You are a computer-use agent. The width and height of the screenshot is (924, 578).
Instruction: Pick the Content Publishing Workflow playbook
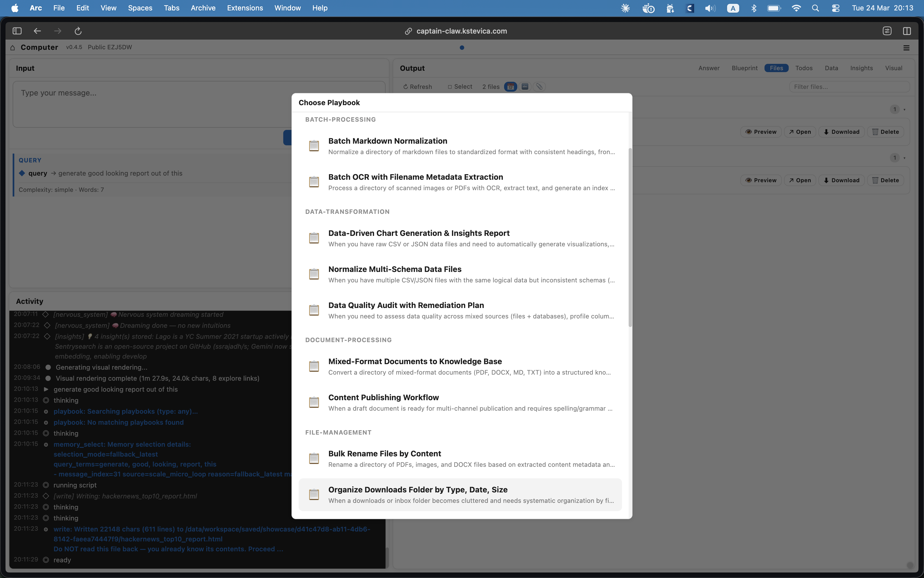(x=460, y=402)
